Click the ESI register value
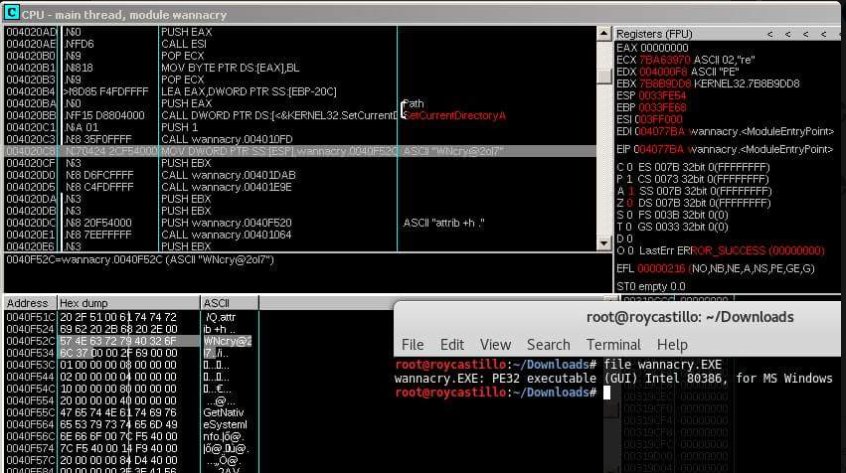Viewport: 846px width, 473px height. tap(658, 119)
